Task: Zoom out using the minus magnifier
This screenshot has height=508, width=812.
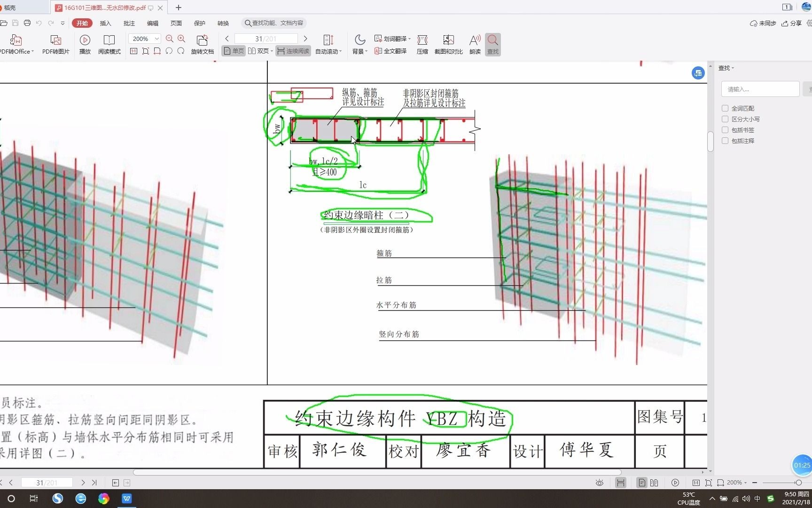Action: [x=170, y=39]
